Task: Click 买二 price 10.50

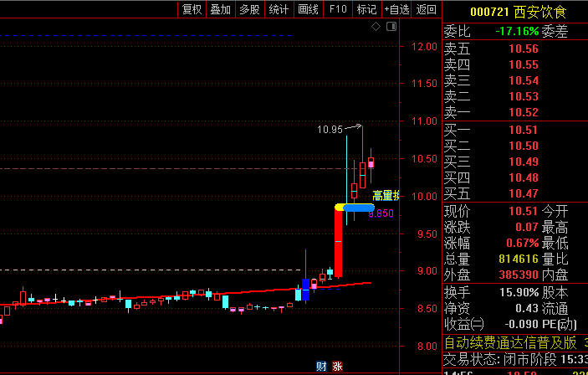Action: pos(523,146)
